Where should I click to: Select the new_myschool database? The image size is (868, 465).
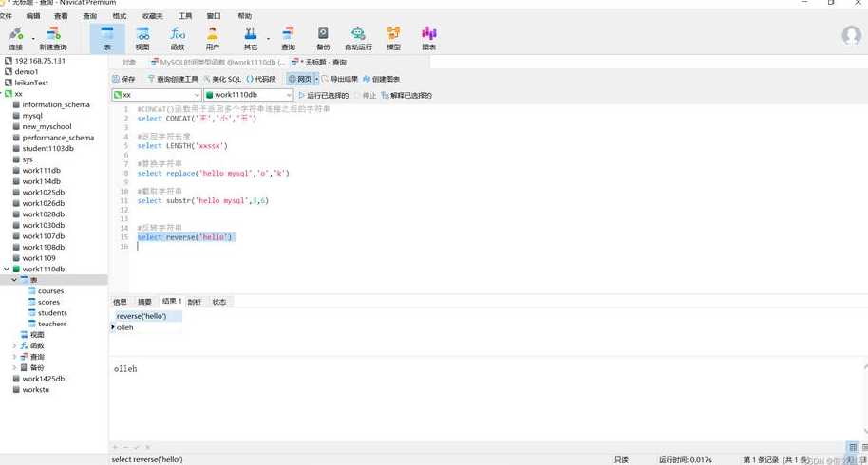pos(42,126)
